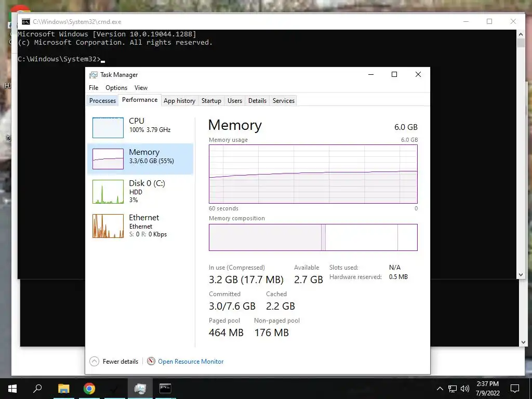The width and height of the screenshot is (532, 399).
Task: Click the volume speaker tray icon
Action: (465, 389)
